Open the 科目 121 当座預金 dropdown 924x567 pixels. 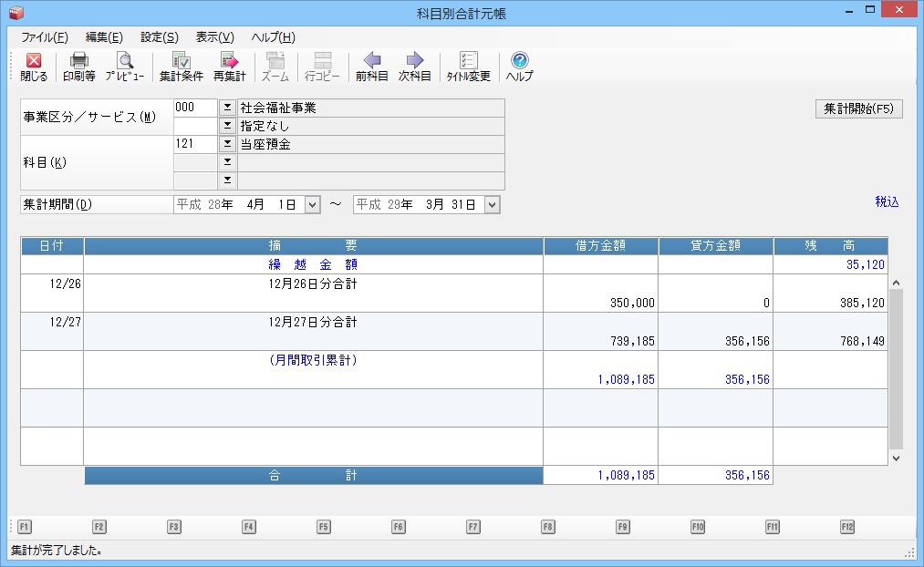coord(227,144)
